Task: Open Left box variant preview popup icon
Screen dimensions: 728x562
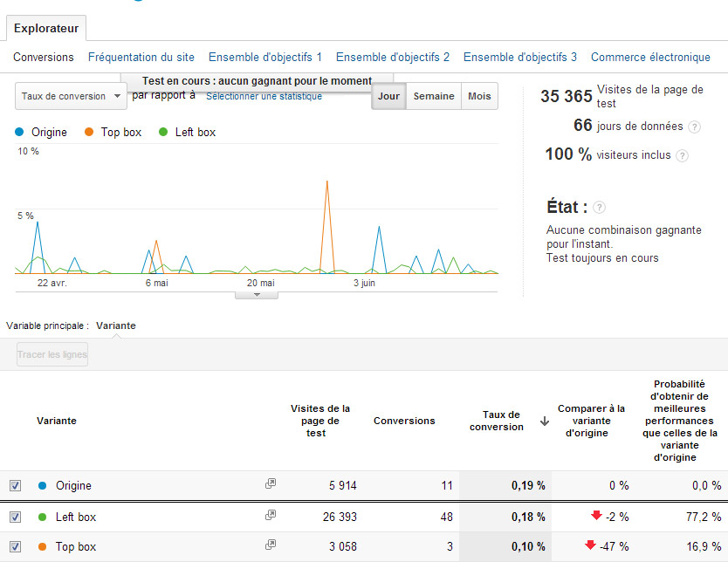Action: tap(271, 515)
